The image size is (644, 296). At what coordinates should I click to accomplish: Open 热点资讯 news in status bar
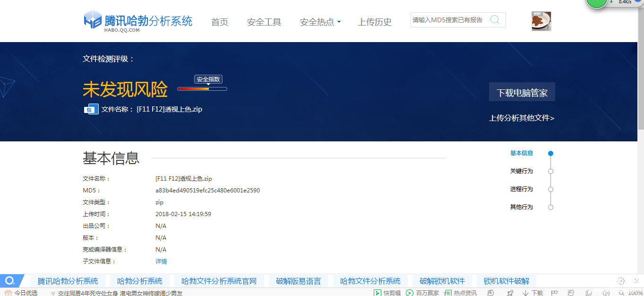(461, 293)
